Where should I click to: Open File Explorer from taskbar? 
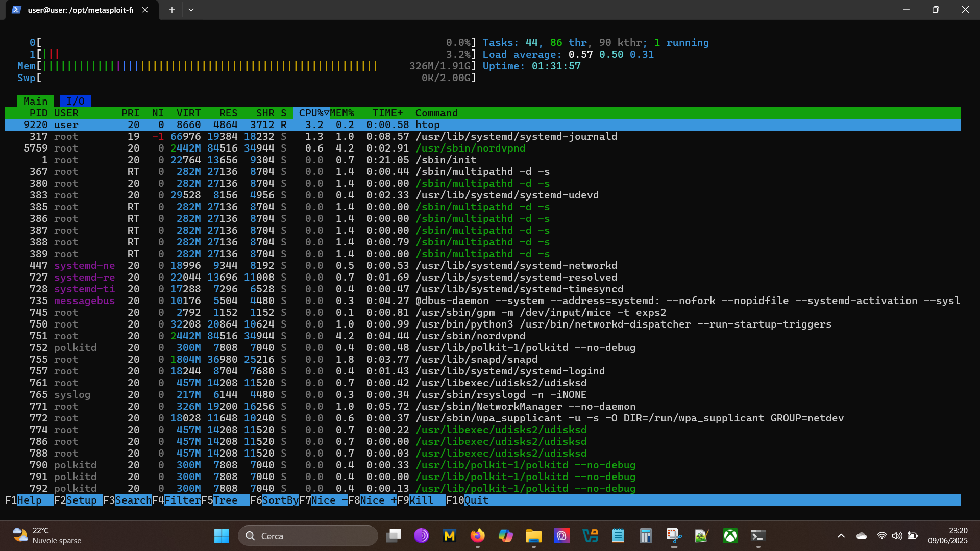[x=533, y=536]
